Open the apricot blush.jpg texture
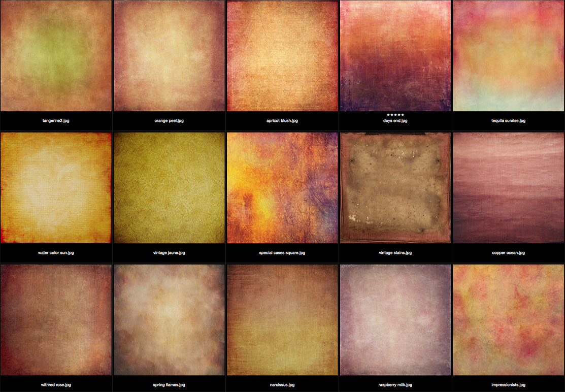The image size is (565, 392). tap(282, 56)
